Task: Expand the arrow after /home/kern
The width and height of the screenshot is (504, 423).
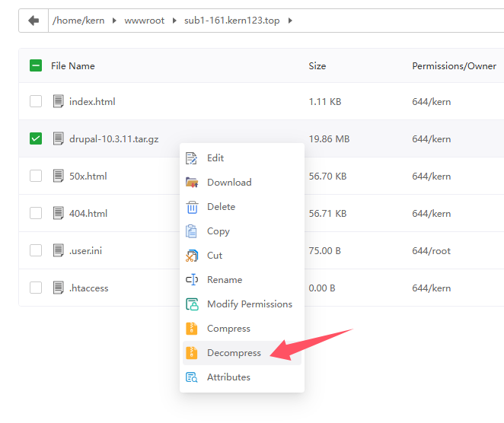Action: pyautogui.click(x=116, y=21)
